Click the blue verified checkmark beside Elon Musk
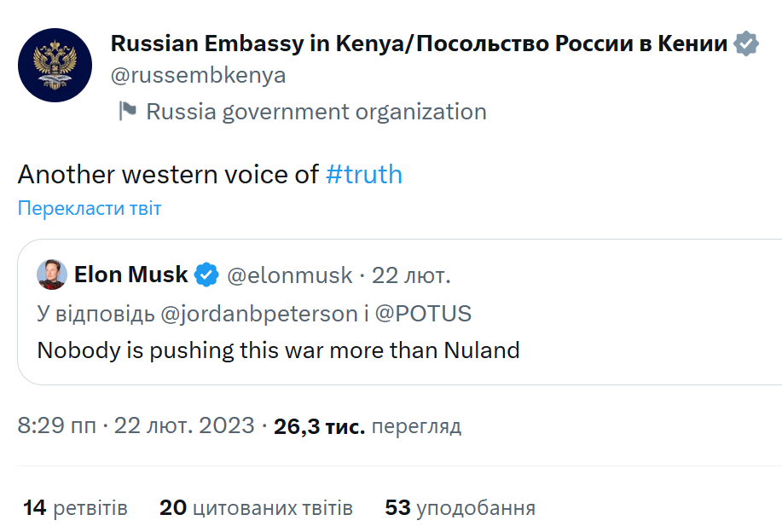Image resolution: width=782 pixels, height=532 pixels. pos(206,275)
